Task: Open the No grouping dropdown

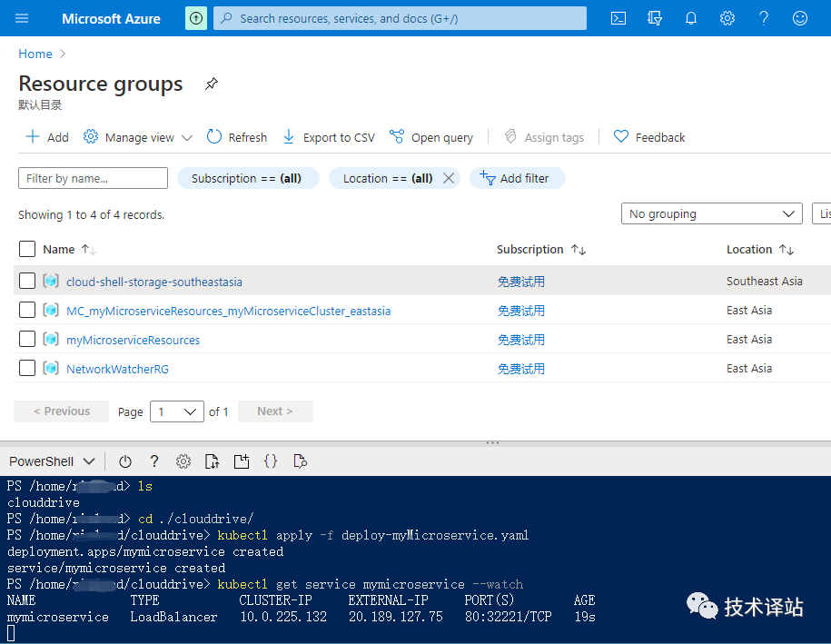Action: [x=712, y=213]
